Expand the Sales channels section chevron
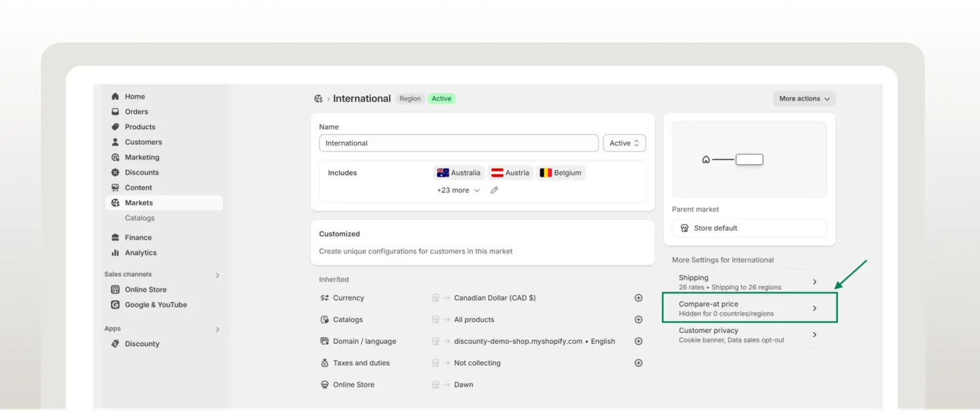This screenshot has width=980, height=412. [x=218, y=275]
